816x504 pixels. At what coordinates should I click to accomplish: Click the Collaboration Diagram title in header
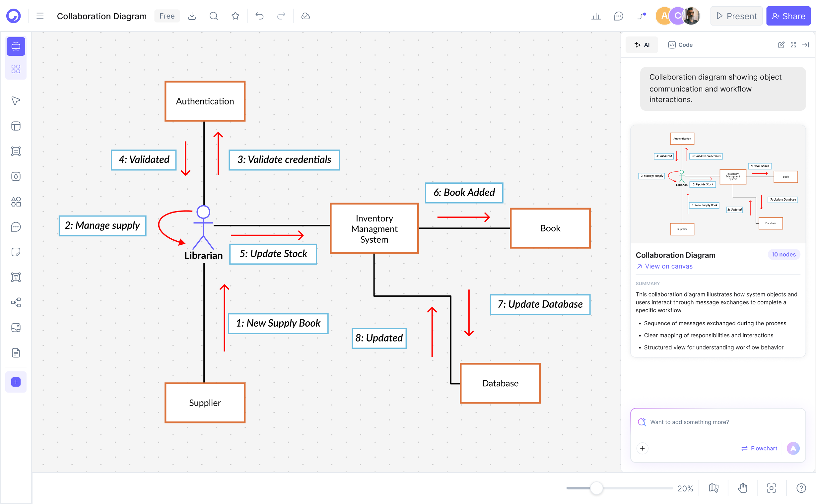[x=102, y=16]
